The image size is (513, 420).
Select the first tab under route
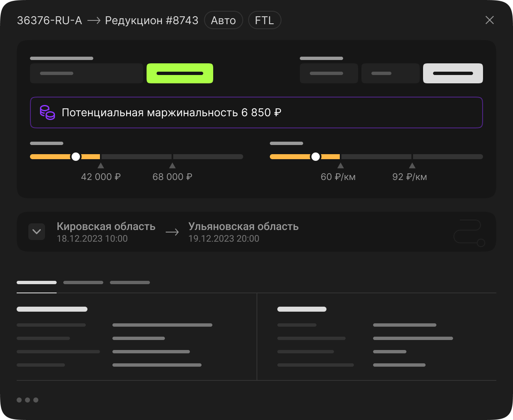pos(37,282)
